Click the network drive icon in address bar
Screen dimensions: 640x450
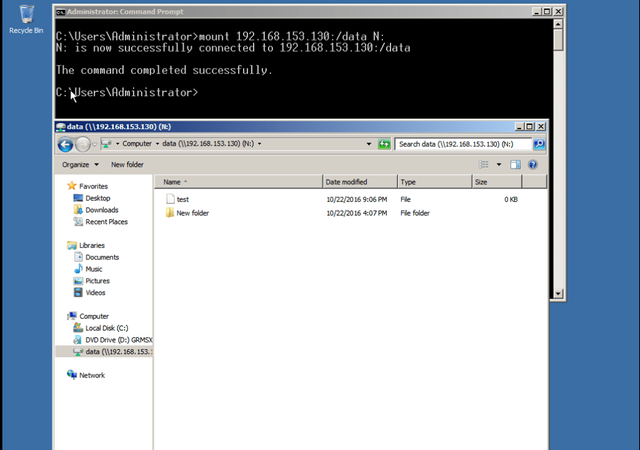pos(107,144)
